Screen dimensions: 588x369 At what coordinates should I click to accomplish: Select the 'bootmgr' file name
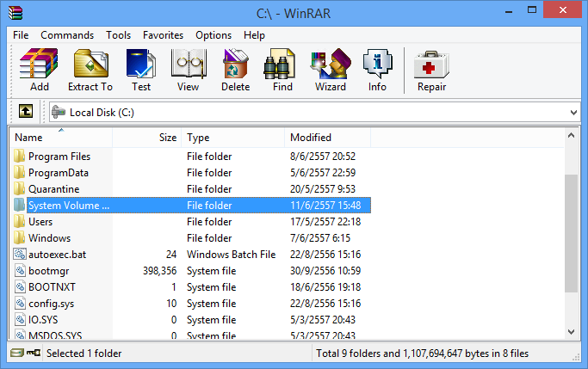point(49,271)
